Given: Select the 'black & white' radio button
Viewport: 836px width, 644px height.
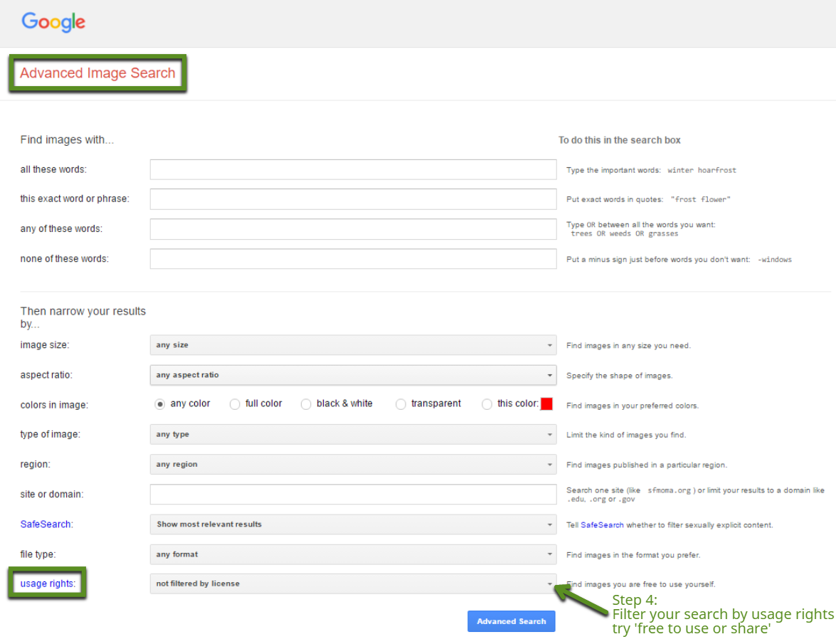Looking at the screenshot, I should click(x=305, y=404).
